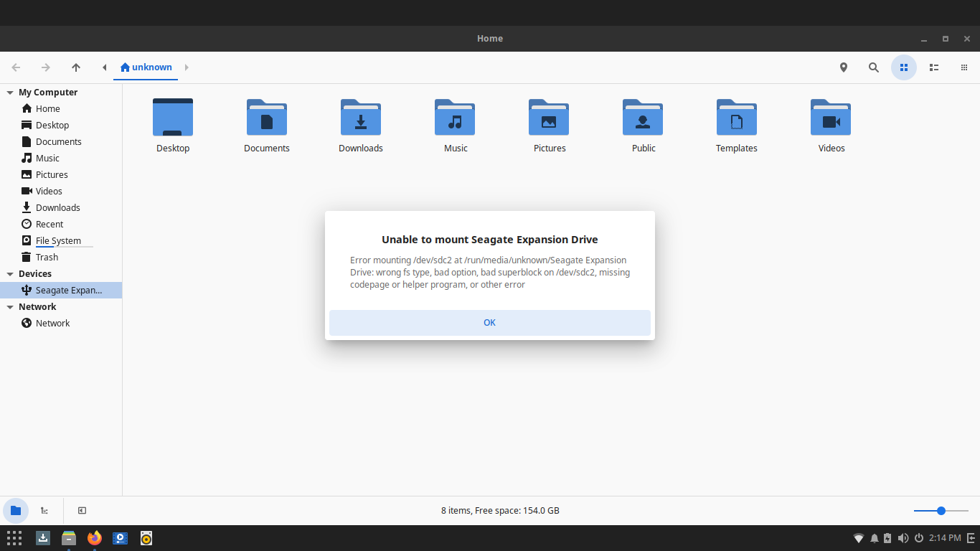The height and width of the screenshot is (551, 980).
Task: Open Trash in the sidebar
Action: 47,258
